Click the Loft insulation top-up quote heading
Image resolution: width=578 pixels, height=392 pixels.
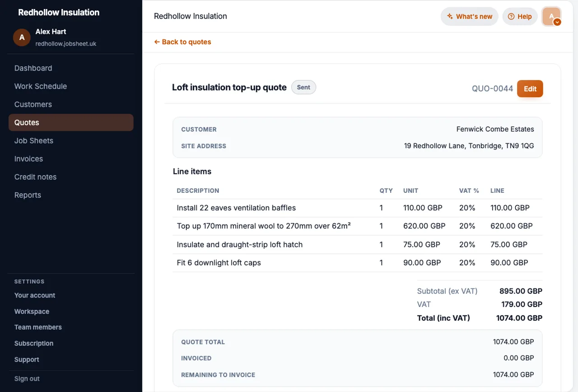point(229,87)
